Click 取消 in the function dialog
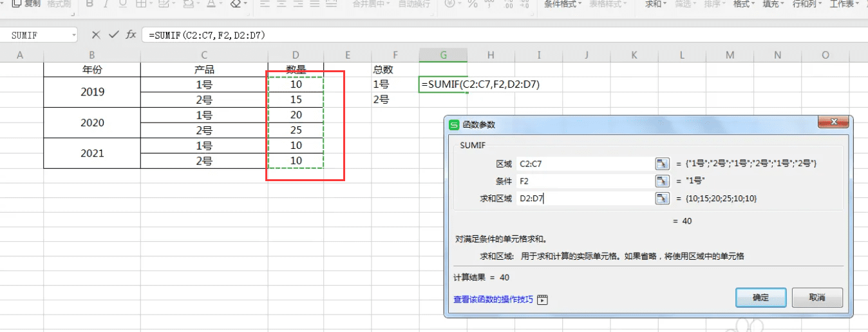The image size is (868, 332). pyautogui.click(x=816, y=298)
